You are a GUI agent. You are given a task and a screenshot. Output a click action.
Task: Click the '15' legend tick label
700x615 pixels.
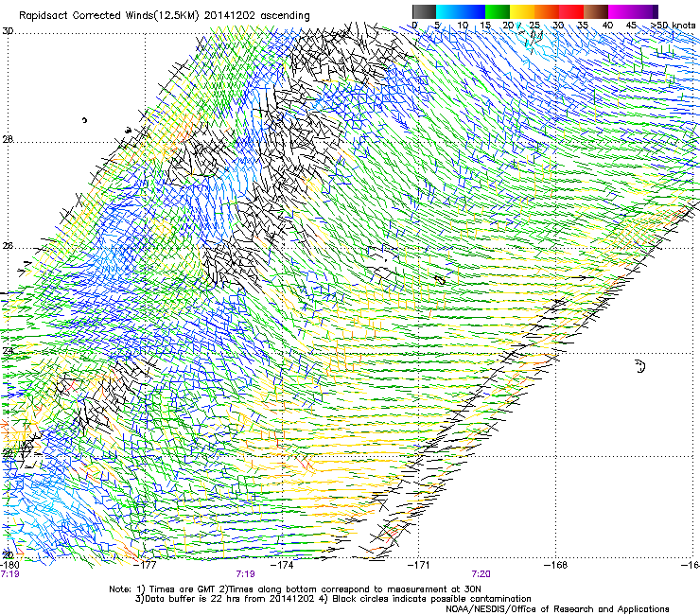(x=485, y=26)
